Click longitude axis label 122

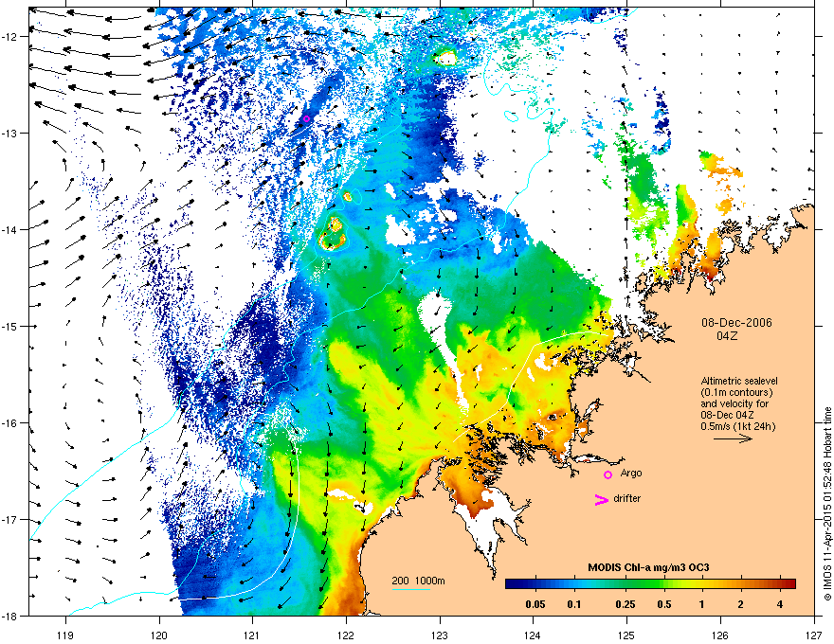(346, 635)
